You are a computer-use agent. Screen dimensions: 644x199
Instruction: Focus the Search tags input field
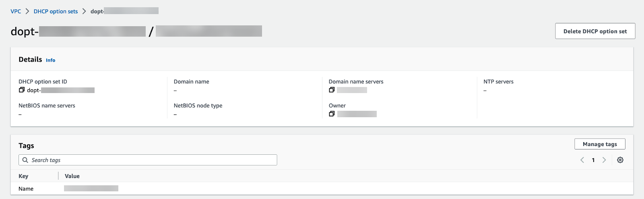click(x=153, y=160)
